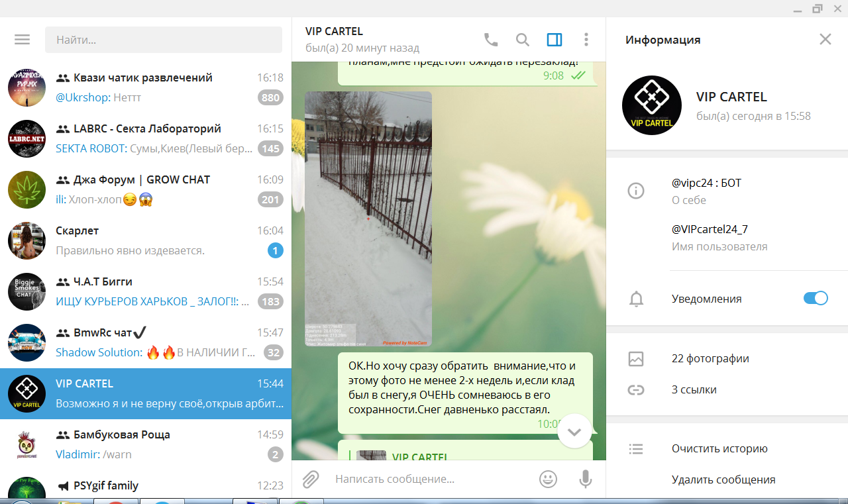
Task: Click the 145 unread badge
Action: point(270,148)
